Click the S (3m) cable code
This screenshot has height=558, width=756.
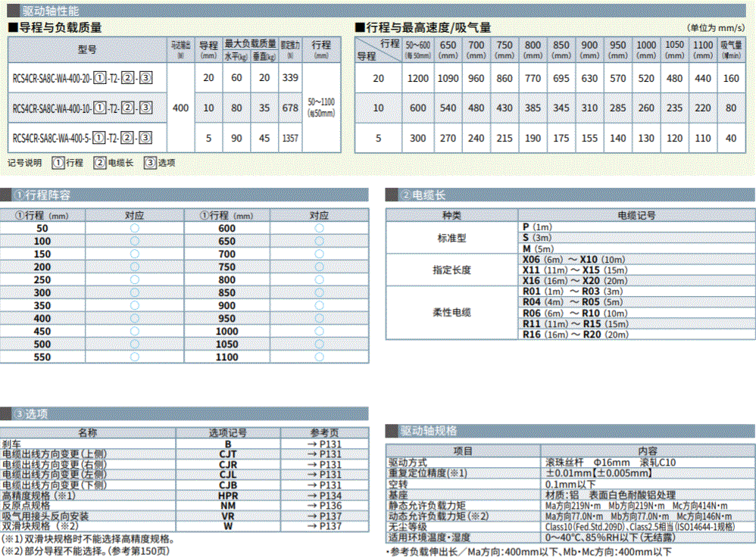click(536, 238)
